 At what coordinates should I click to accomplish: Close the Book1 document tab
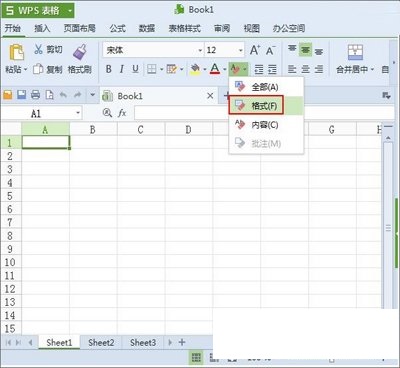(x=210, y=96)
